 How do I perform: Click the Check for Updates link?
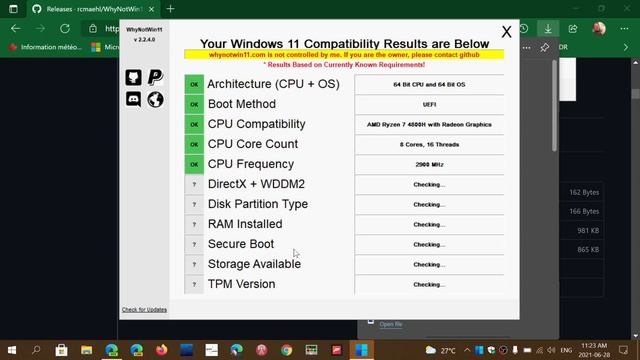pyautogui.click(x=144, y=310)
